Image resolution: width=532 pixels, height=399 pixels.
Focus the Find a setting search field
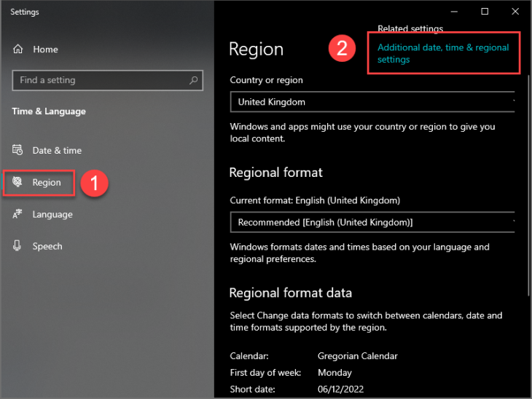[x=98, y=80]
